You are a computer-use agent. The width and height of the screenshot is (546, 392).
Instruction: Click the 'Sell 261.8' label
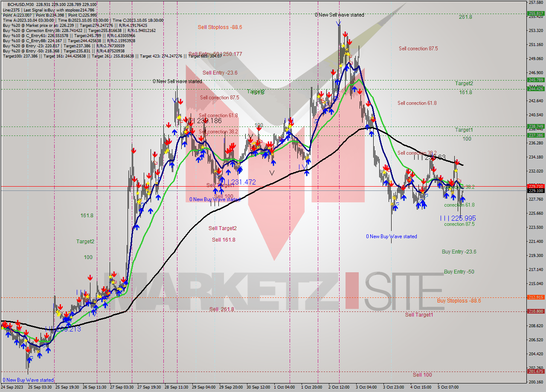point(222,309)
